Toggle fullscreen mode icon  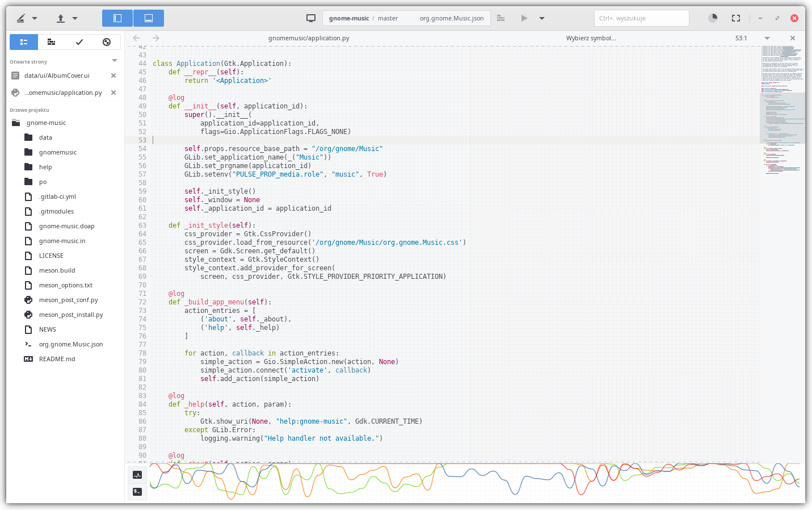pos(736,18)
